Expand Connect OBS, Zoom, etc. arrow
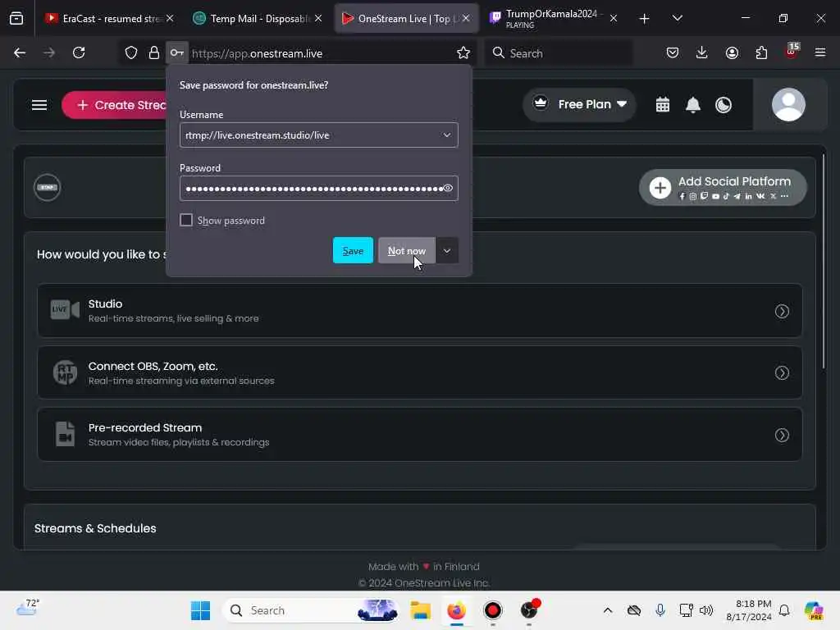This screenshot has width=840, height=630. click(x=782, y=373)
